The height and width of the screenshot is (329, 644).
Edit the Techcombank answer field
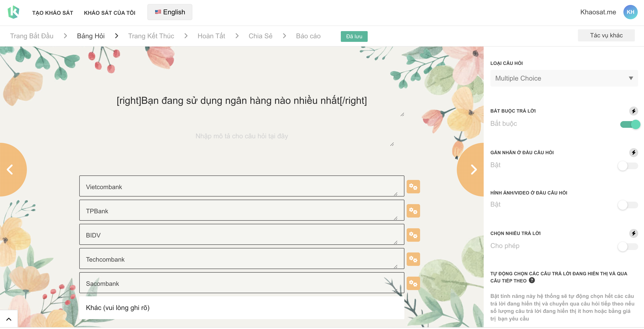242,259
